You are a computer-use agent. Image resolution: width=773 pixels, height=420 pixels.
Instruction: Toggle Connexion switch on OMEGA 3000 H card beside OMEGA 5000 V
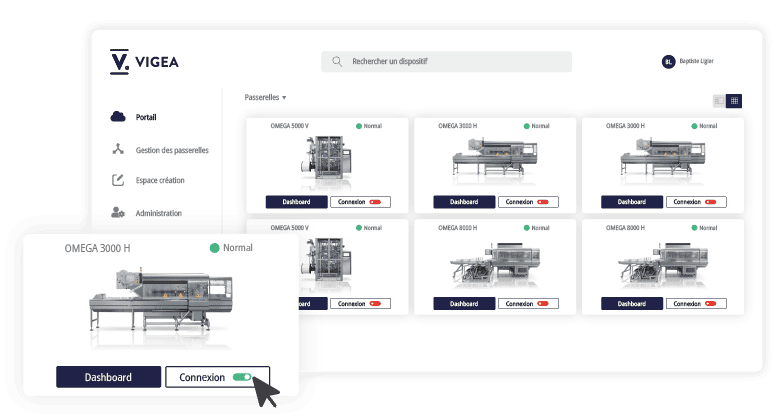tap(543, 202)
